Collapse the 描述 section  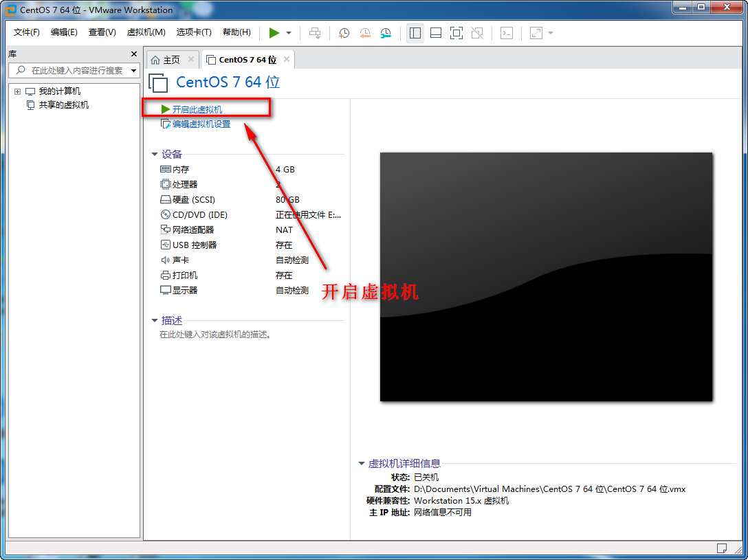tap(155, 320)
